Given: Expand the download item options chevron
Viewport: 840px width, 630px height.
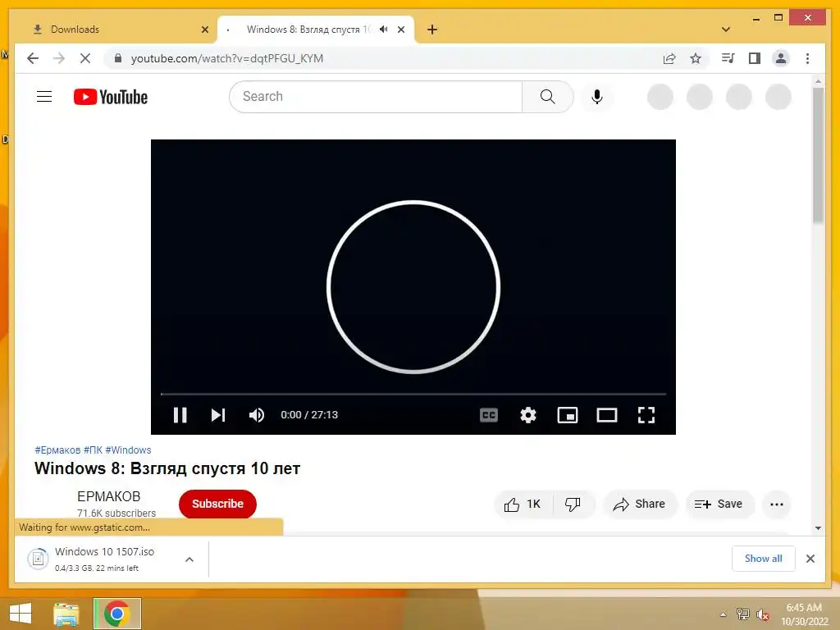Looking at the screenshot, I should pyautogui.click(x=189, y=559).
